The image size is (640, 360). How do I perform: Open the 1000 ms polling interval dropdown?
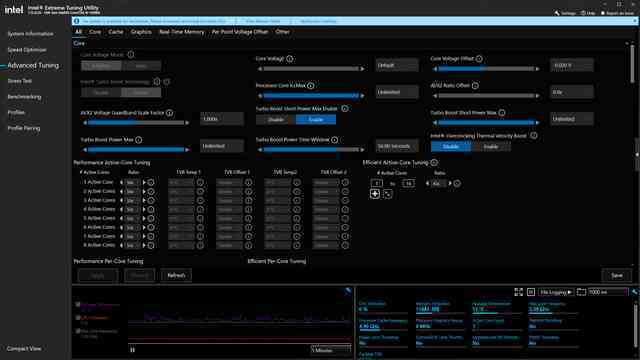pos(608,292)
